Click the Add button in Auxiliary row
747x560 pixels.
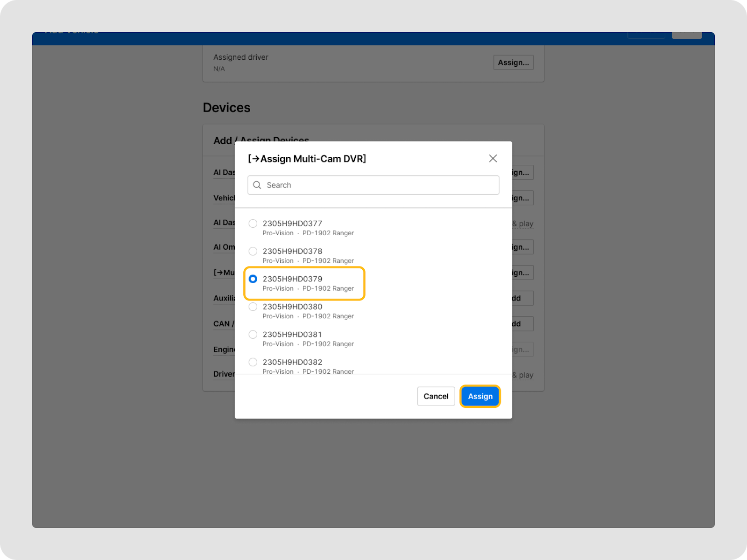522,298
